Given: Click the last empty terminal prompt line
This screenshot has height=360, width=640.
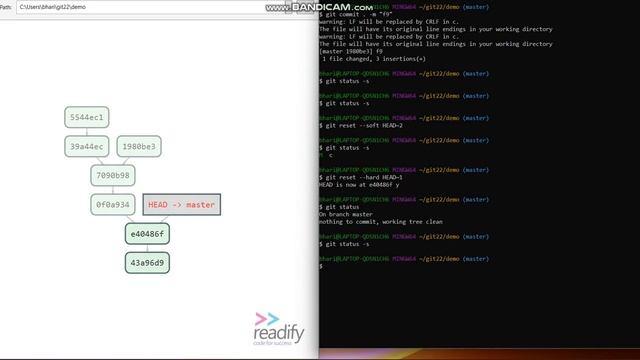Looking at the screenshot, I should [x=321, y=266].
